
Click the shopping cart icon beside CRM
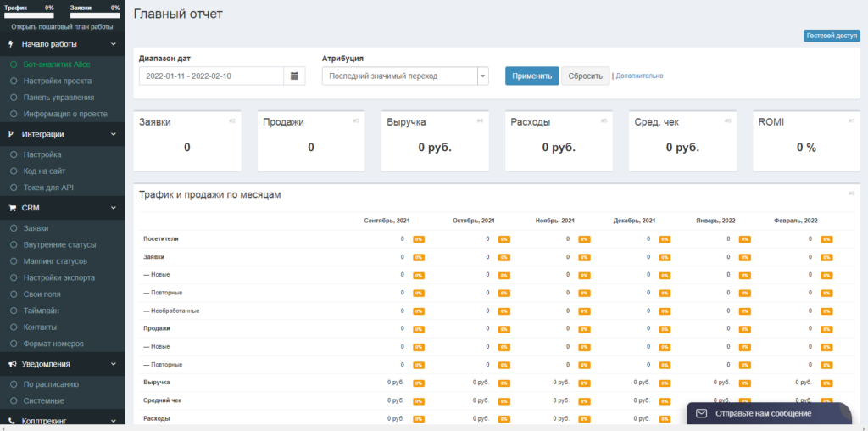[12, 207]
